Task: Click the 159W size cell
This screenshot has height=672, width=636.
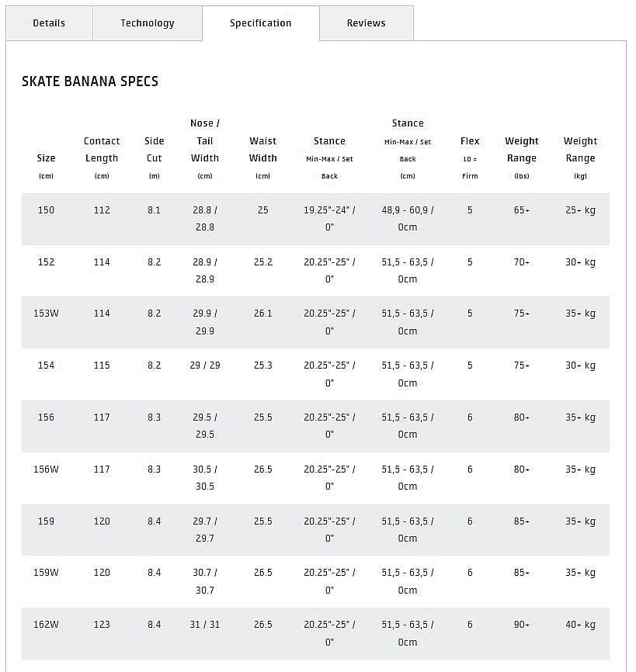Action: pos(47,573)
